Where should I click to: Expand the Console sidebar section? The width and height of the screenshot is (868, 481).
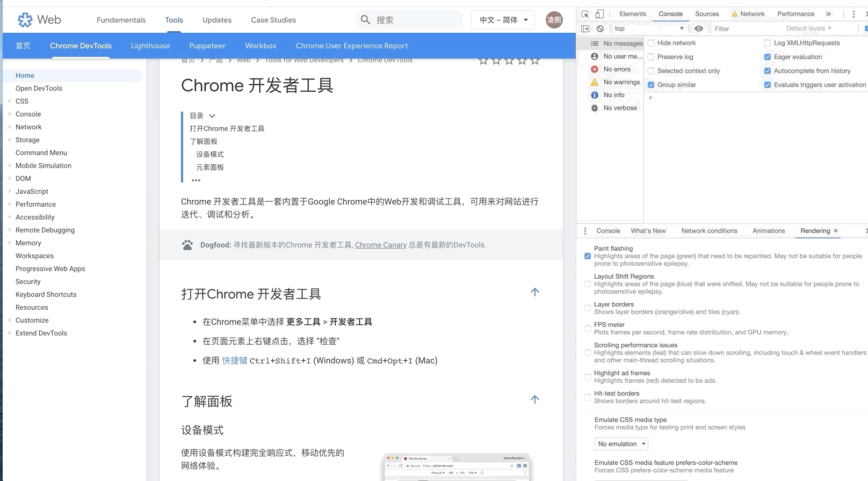click(10, 114)
